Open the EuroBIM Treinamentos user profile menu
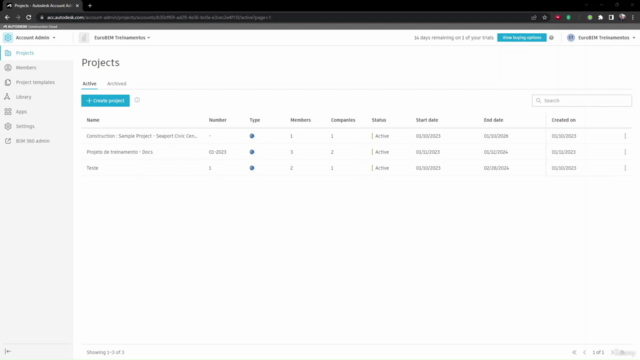This screenshot has height=360, width=640. 601,38
